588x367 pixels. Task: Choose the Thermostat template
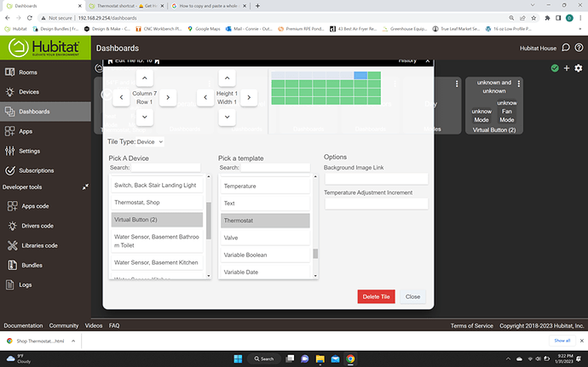[265, 221]
